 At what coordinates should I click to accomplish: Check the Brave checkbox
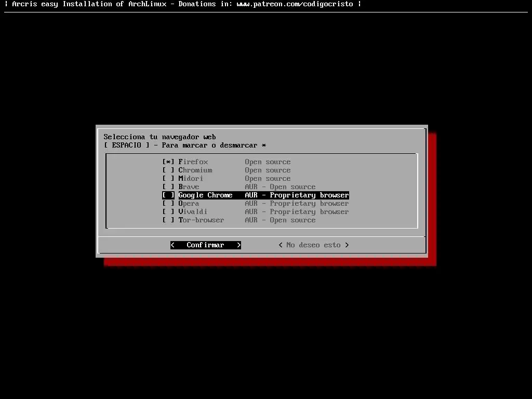pos(168,187)
